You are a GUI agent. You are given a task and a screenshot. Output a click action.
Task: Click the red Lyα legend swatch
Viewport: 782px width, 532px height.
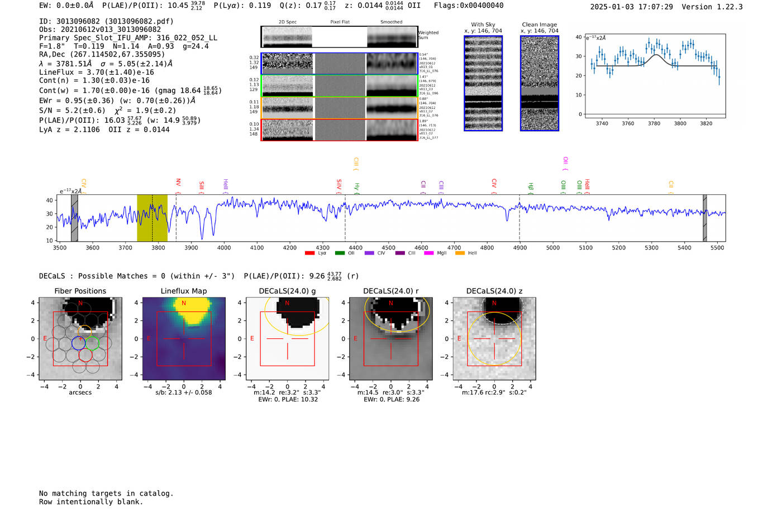309,253
